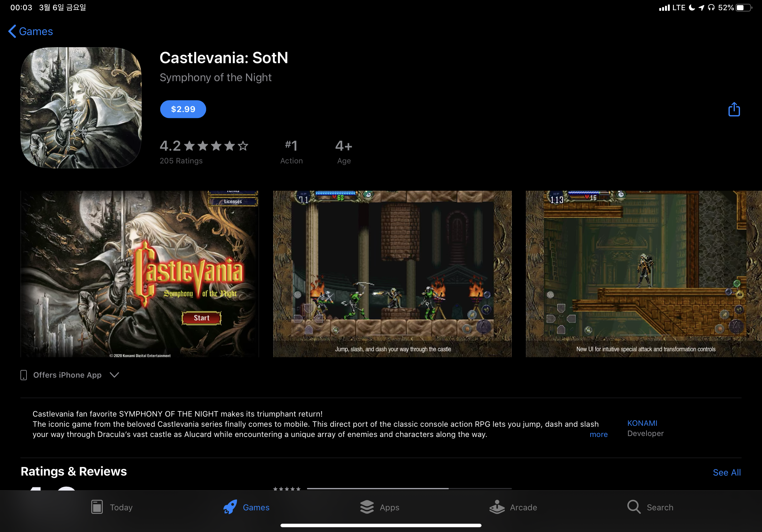Screen dimensions: 762x532
Task: Tap the #1 Action ranking
Action: [x=291, y=152]
